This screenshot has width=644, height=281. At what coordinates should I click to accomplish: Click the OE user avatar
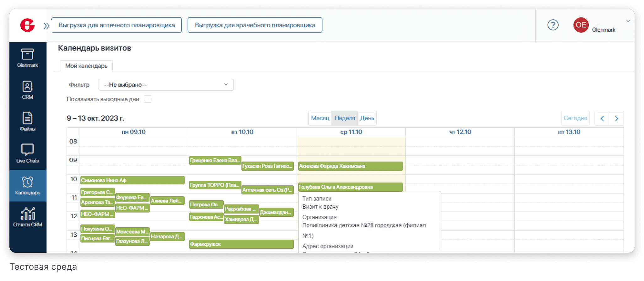[581, 25]
